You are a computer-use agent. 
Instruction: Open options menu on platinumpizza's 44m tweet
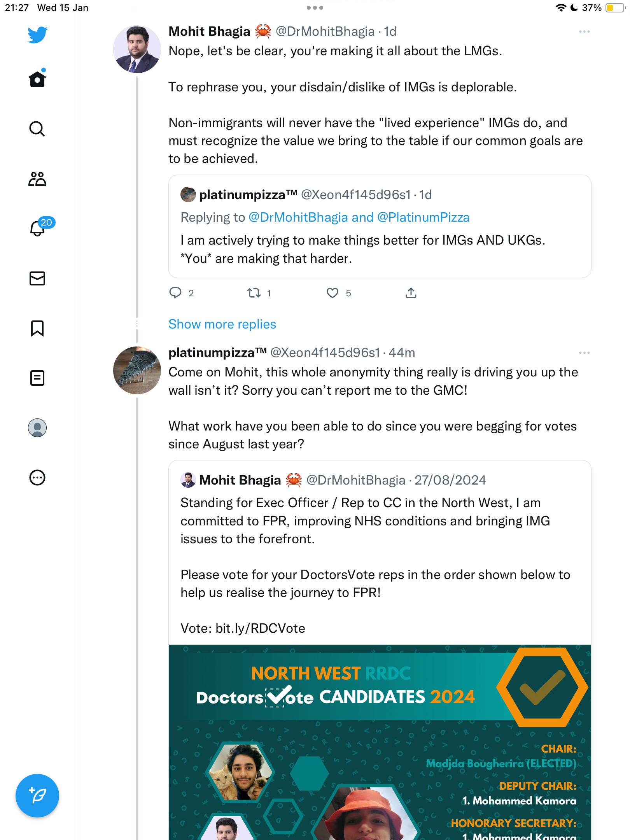(584, 353)
